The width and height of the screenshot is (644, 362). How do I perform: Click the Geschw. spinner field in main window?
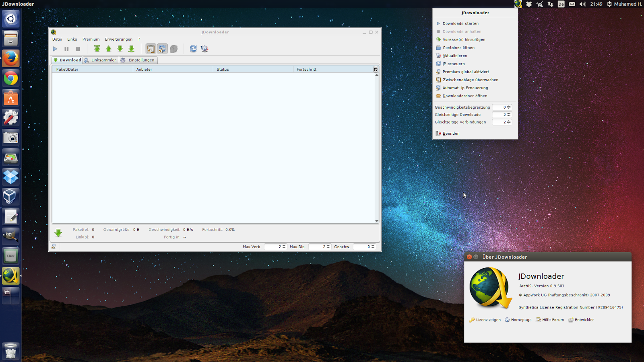[x=364, y=247]
